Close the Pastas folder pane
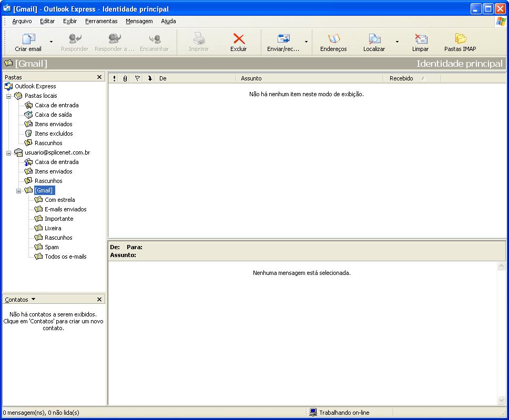 99,77
